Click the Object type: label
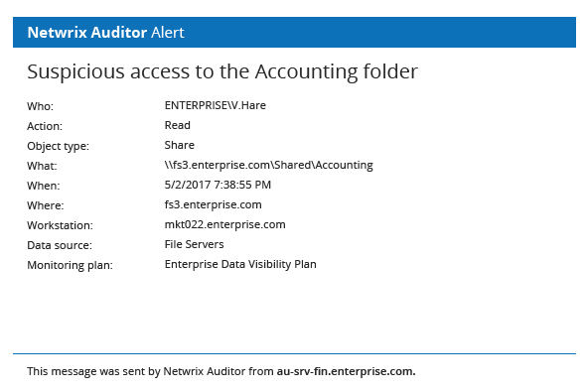Screen dimensions: 586x392 tap(58, 146)
